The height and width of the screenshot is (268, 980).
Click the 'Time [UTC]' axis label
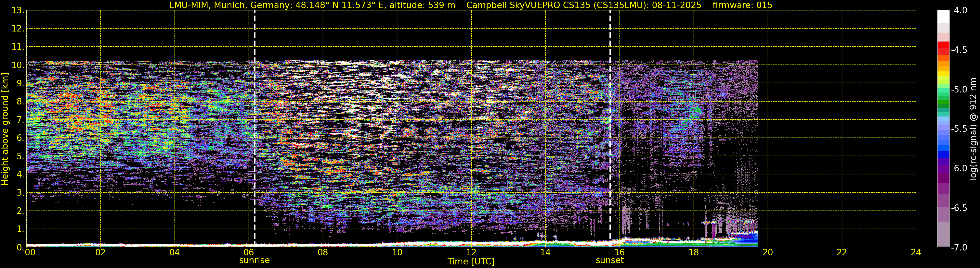pos(471,262)
